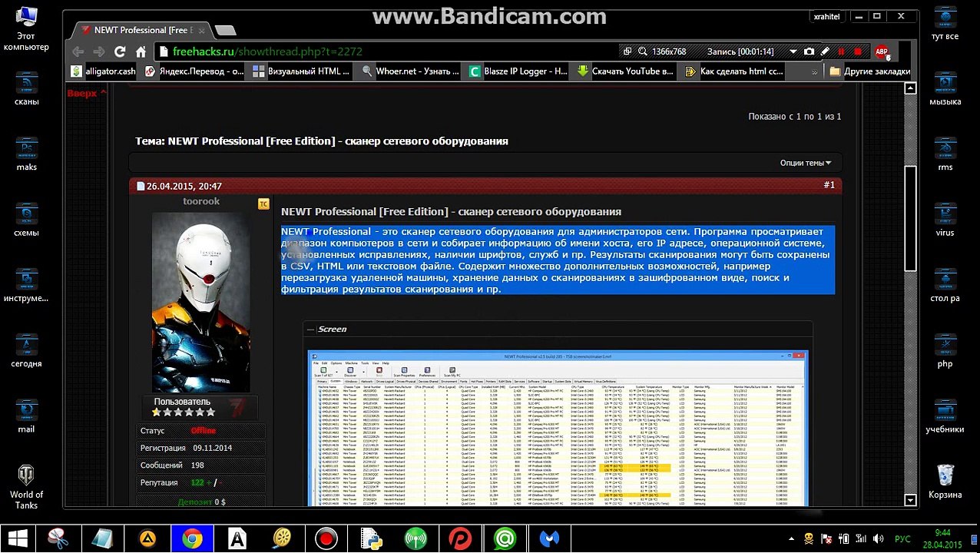Click Bandicam camera screenshot icon
The image size is (980, 553).
click(x=809, y=51)
